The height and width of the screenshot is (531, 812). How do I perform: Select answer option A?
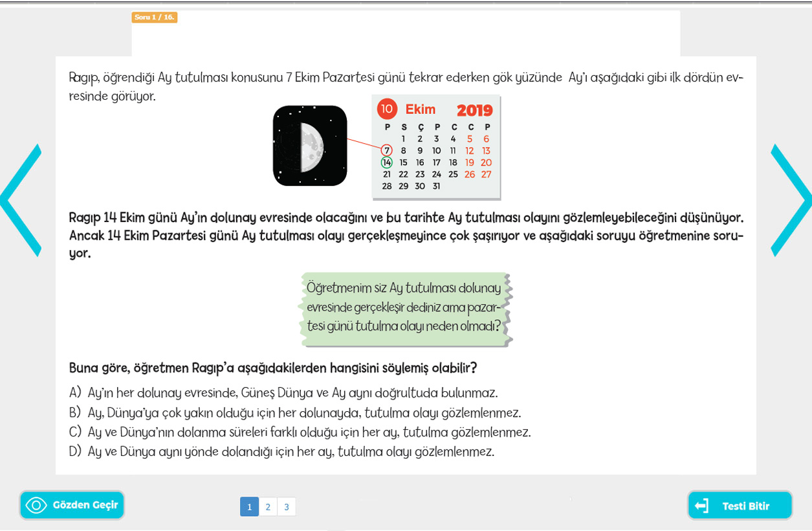[x=283, y=392]
